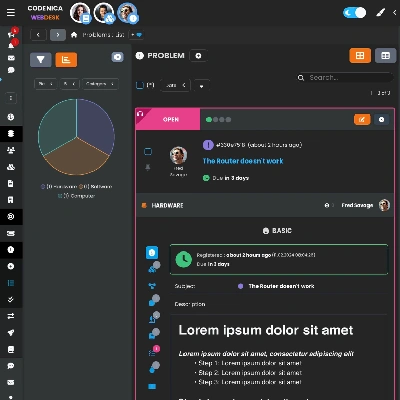
Task: Toggle the dark mode switch
Action: 355,13
